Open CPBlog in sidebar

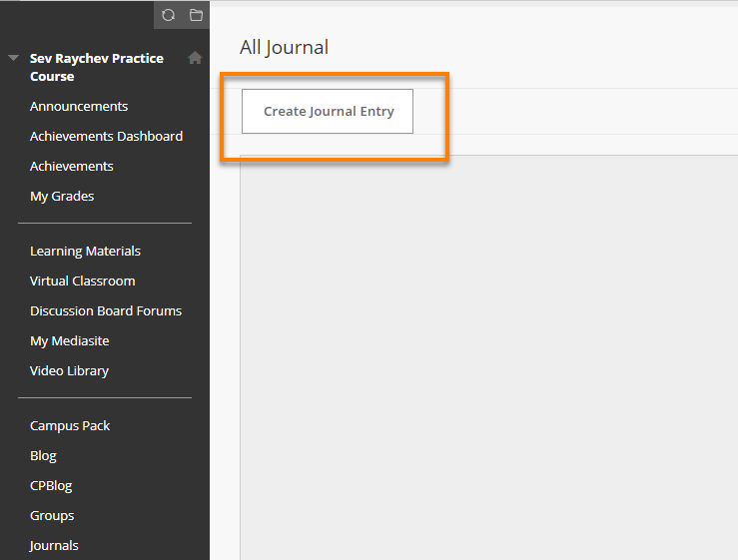click(51, 486)
